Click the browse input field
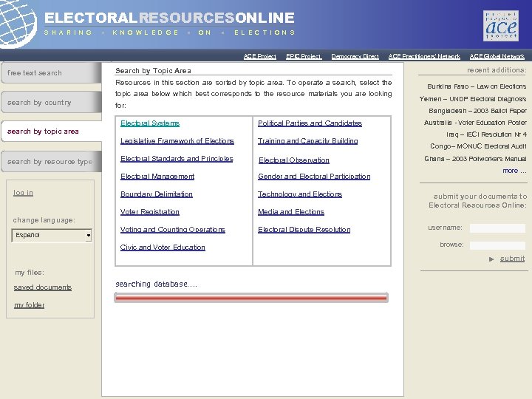This screenshot has height=399, width=532. point(497,245)
